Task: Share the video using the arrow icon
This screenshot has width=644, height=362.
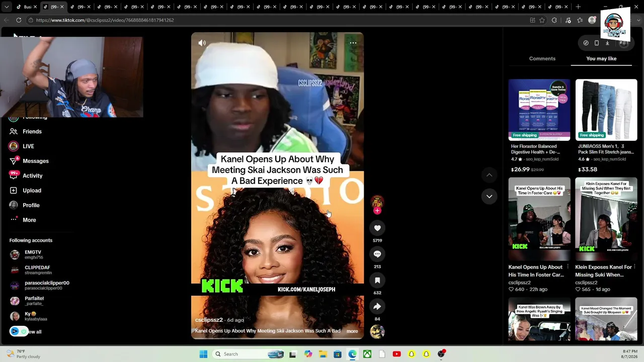Action: (377, 307)
